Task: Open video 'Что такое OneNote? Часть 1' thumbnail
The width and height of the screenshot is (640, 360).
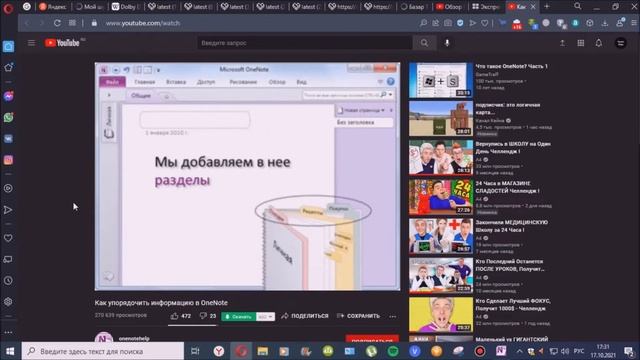Action: pyautogui.click(x=441, y=80)
